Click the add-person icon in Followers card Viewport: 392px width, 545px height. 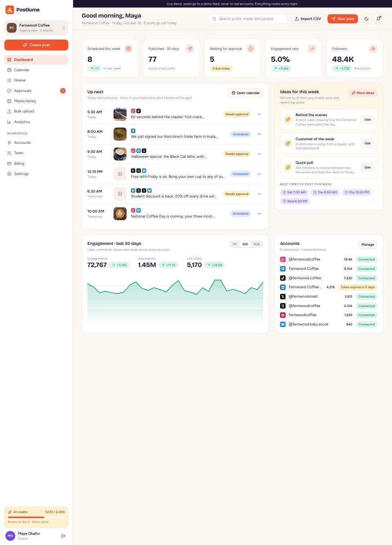pyautogui.click(x=373, y=49)
